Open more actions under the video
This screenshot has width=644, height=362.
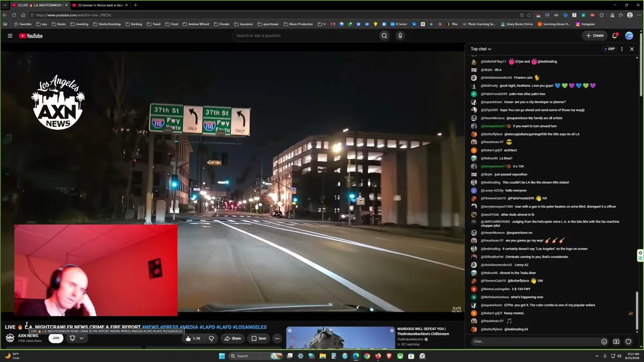pos(277,338)
